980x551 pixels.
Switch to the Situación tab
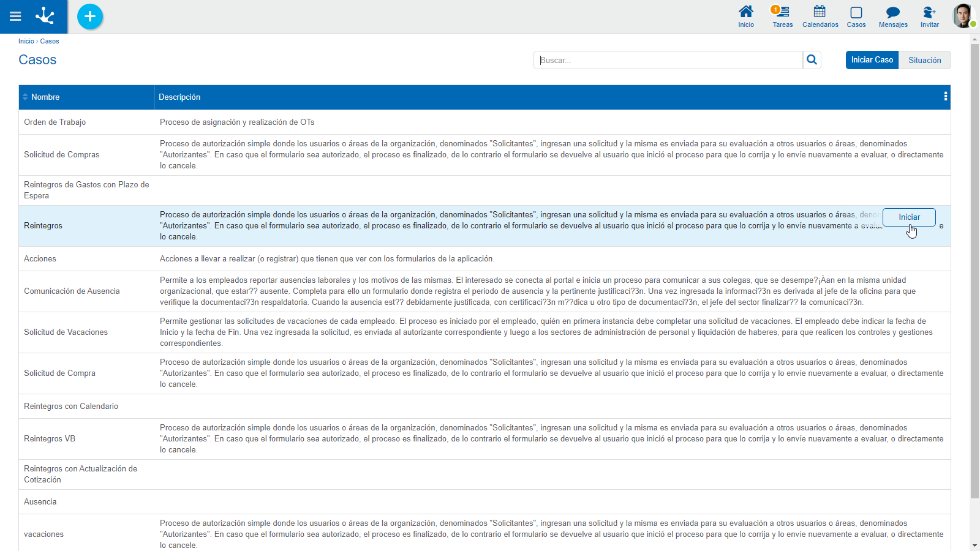click(924, 60)
